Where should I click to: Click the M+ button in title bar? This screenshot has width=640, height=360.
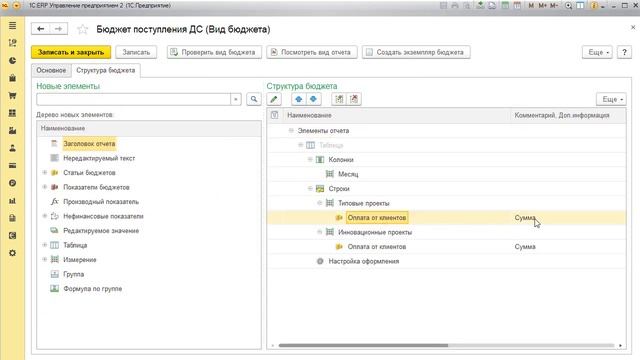(x=542, y=6)
